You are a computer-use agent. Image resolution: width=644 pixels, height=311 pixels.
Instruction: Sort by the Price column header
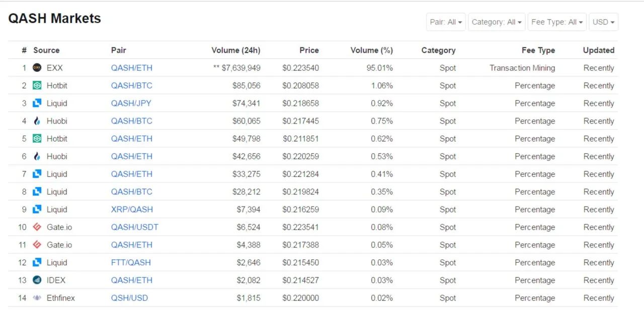point(309,50)
